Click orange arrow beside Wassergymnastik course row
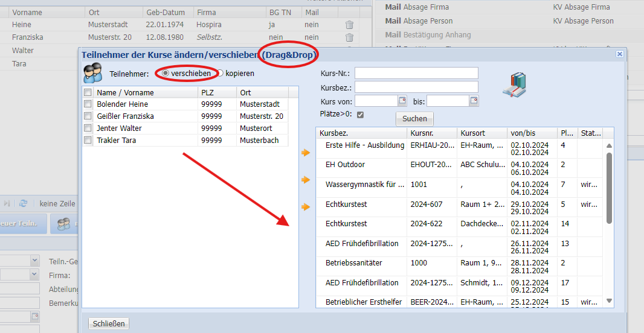644x333 pixels. [306, 180]
